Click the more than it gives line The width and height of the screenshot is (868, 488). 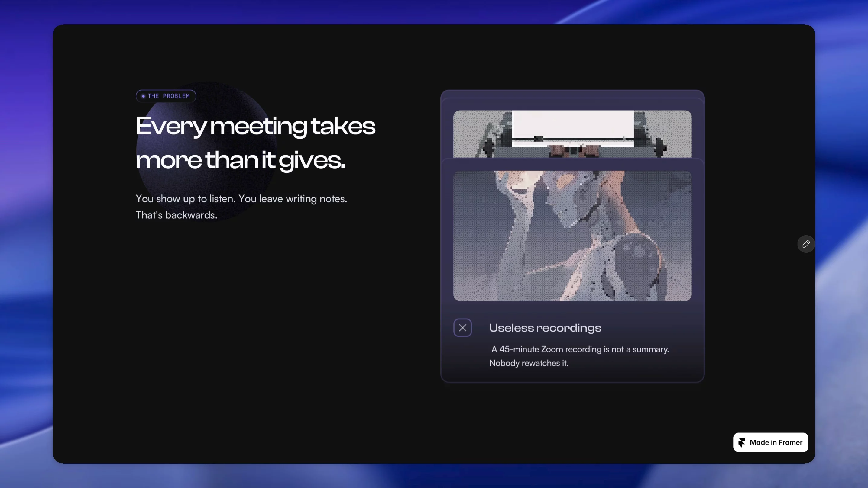click(x=240, y=160)
